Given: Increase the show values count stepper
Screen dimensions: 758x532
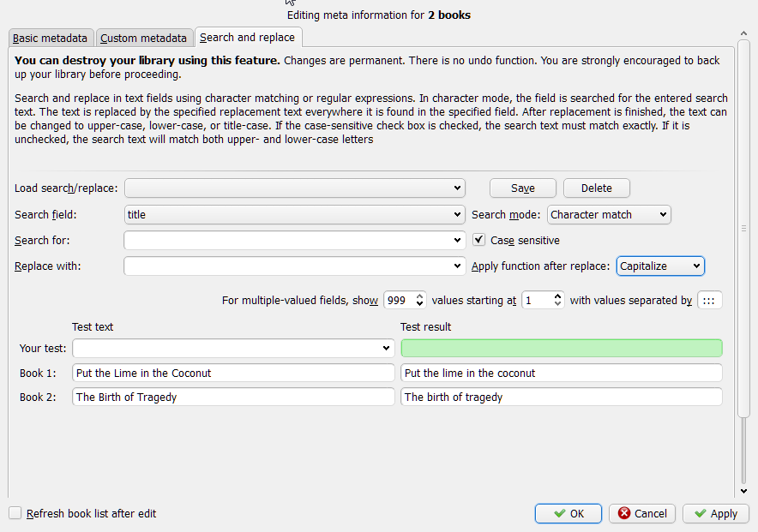Looking at the screenshot, I should (419, 296).
